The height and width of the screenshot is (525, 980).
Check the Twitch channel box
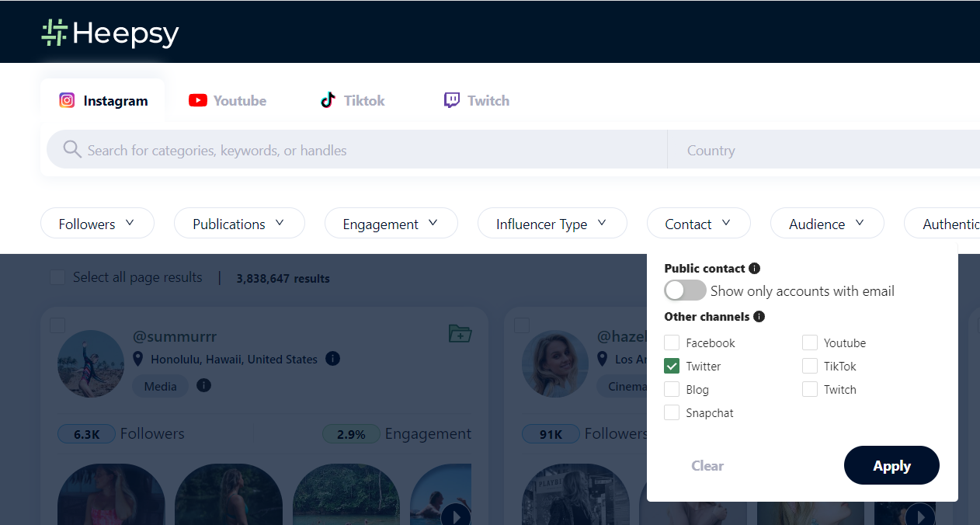810,389
